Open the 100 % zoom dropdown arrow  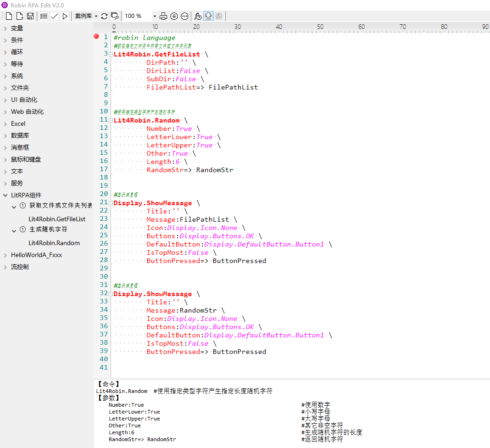click(x=154, y=16)
